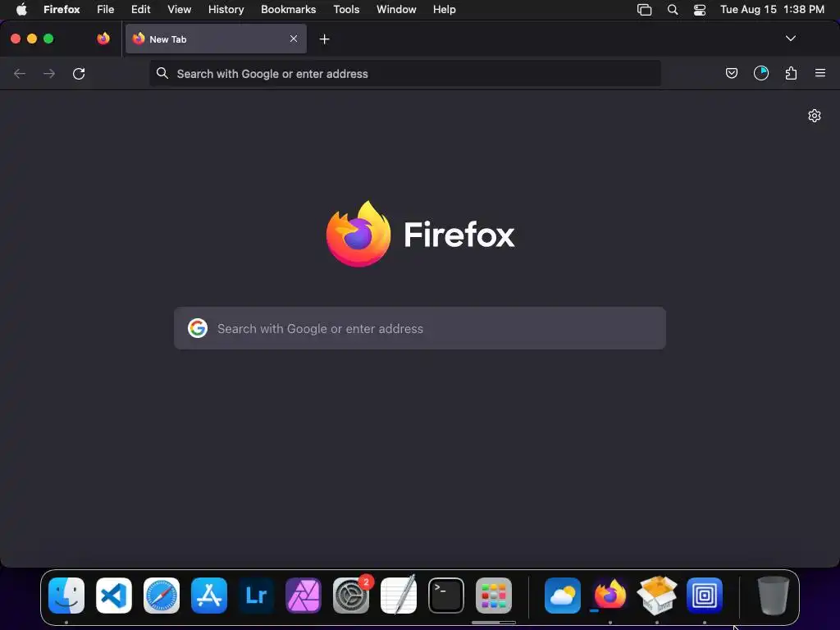This screenshot has width=840, height=630.
Task: Open Stage Manager icon in menu bar
Action: click(645, 10)
